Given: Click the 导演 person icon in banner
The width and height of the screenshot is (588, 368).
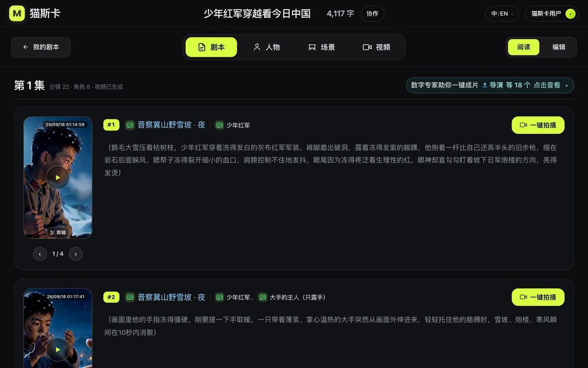Looking at the screenshot, I should [485, 85].
